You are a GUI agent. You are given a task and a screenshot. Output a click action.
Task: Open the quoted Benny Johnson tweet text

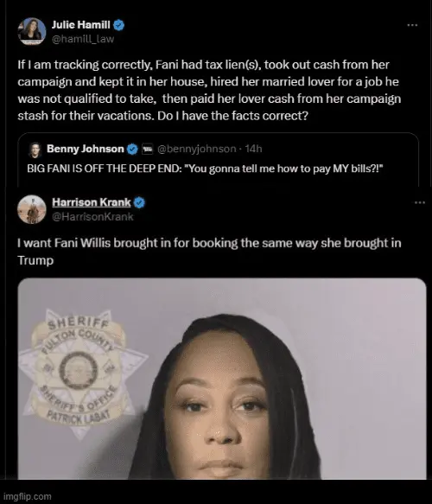206,169
